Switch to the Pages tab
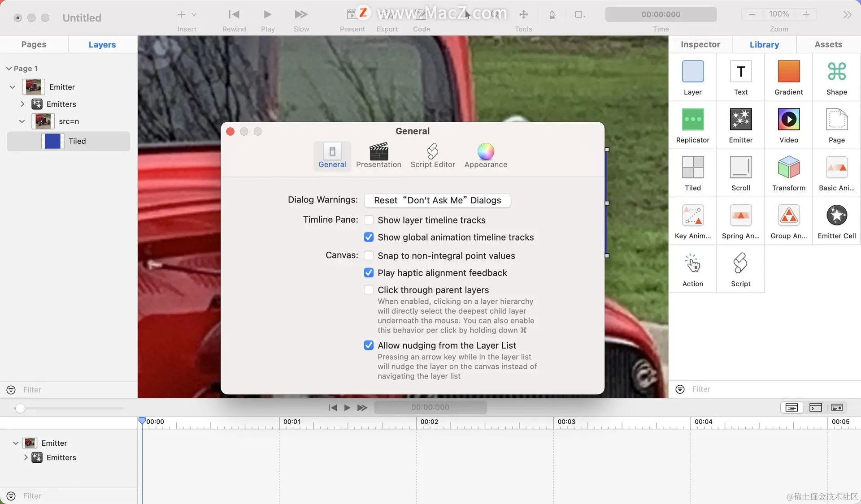The height and width of the screenshot is (504, 861). (34, 44)
